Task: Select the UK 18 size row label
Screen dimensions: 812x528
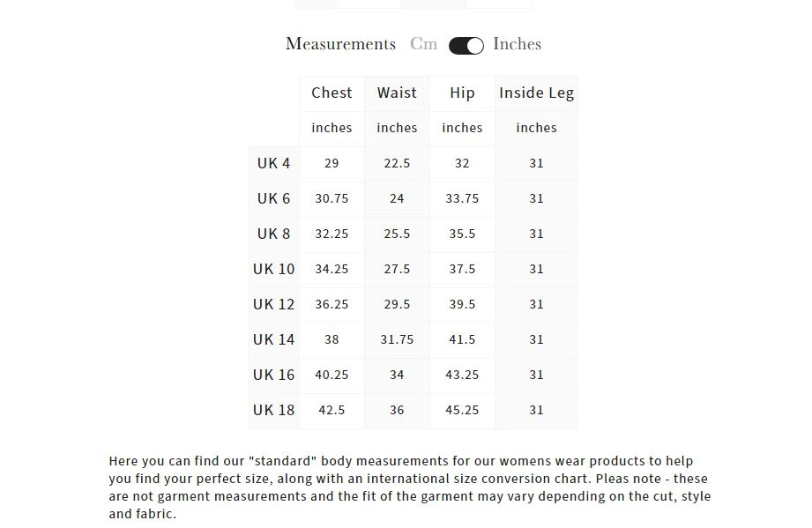Action: [x=273, y=410]
